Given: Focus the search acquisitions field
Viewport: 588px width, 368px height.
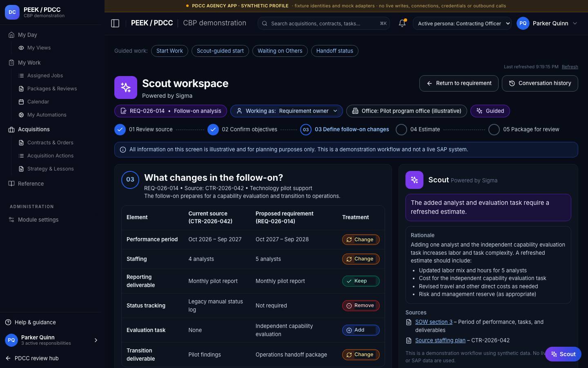Looking at the screenshot, I should (x=324, y=23).
